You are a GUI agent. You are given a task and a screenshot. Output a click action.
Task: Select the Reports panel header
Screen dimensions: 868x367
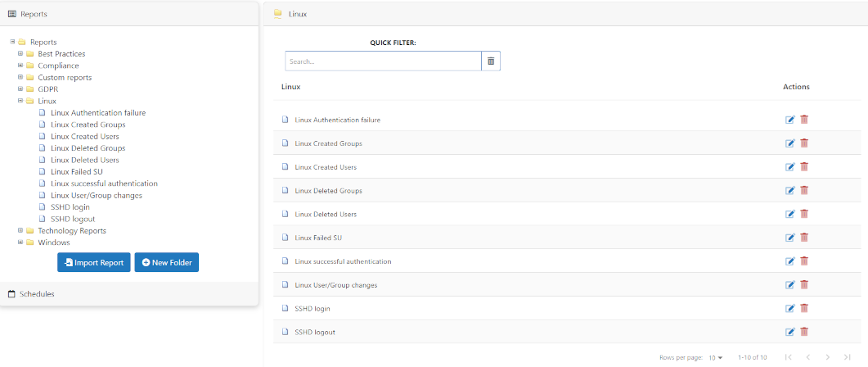click(129, 14)
